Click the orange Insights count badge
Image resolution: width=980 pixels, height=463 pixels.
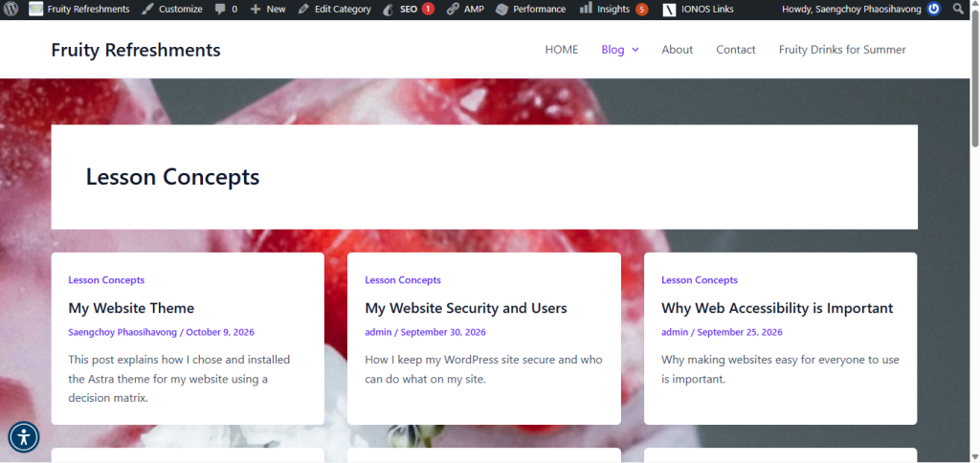pyautogui.click(x=641, y=10)
